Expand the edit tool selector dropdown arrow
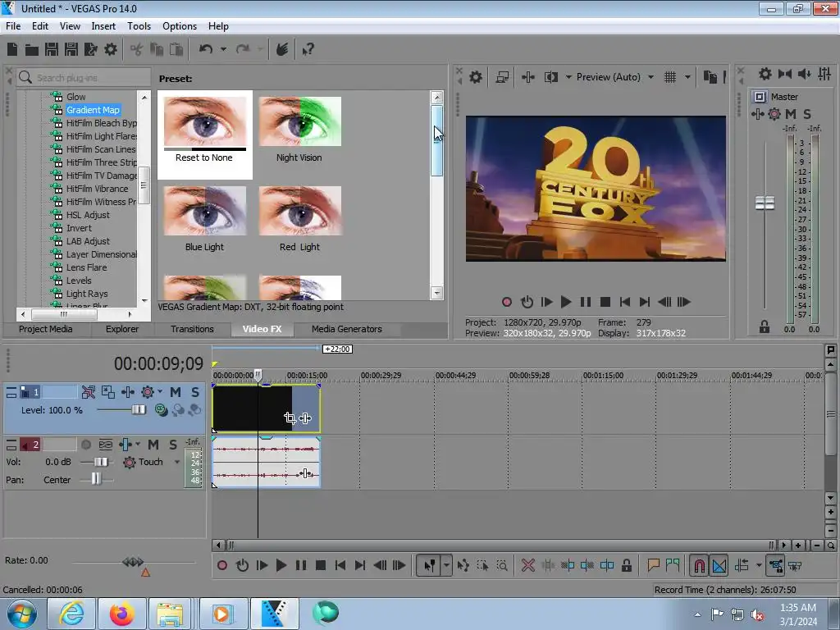This screenshot has width=840, height=630. point(446,565)
